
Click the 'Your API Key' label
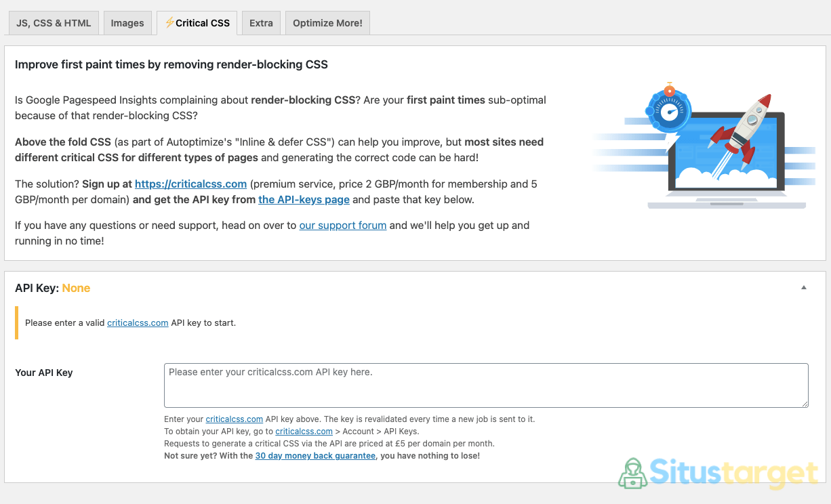[x=43, y=373]
